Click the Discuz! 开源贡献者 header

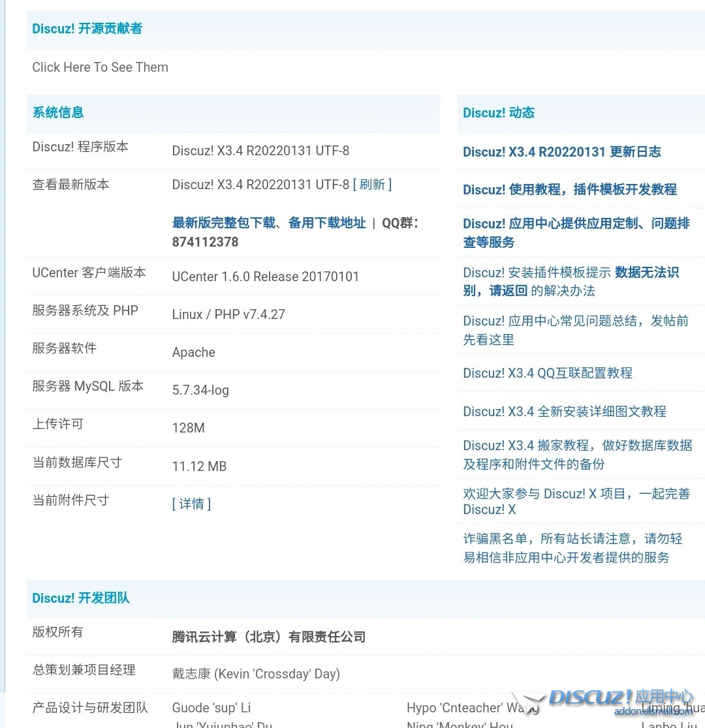87,28
